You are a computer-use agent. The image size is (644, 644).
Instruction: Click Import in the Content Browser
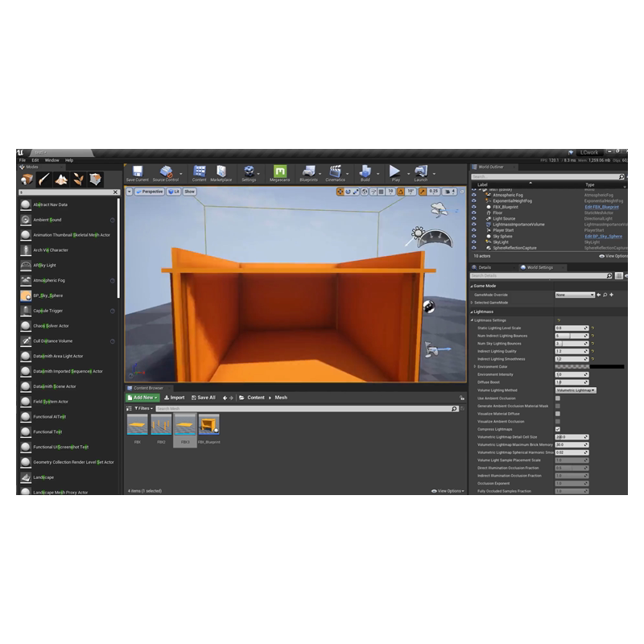174,398
